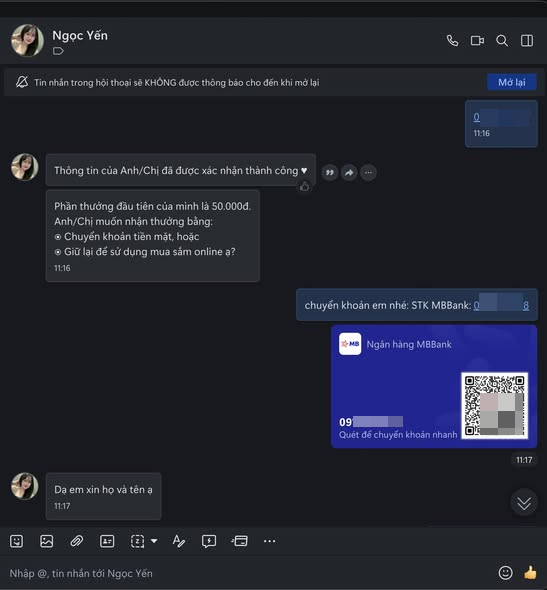Click the phone number link sent at 11:16
Viewport: 547px width, 590px height.
(501, 117)
